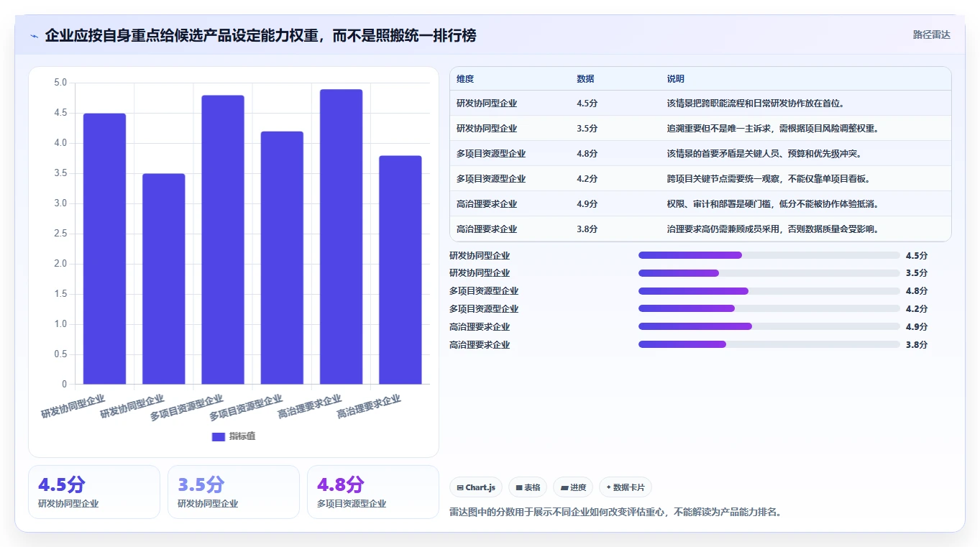980x547 pixels.
Task: Click table cell 4.9分 in 数据 column
Action: [587, 204]
